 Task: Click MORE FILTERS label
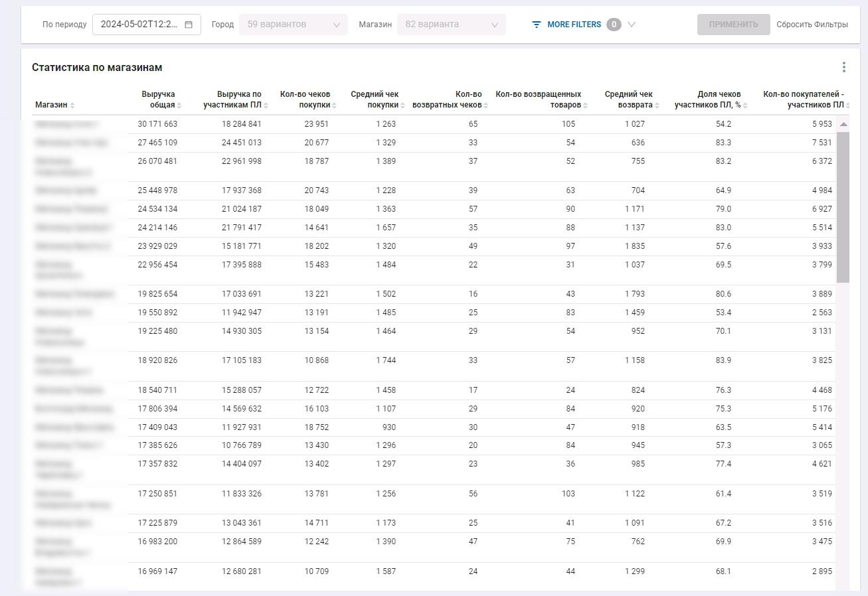click(574, 25)
